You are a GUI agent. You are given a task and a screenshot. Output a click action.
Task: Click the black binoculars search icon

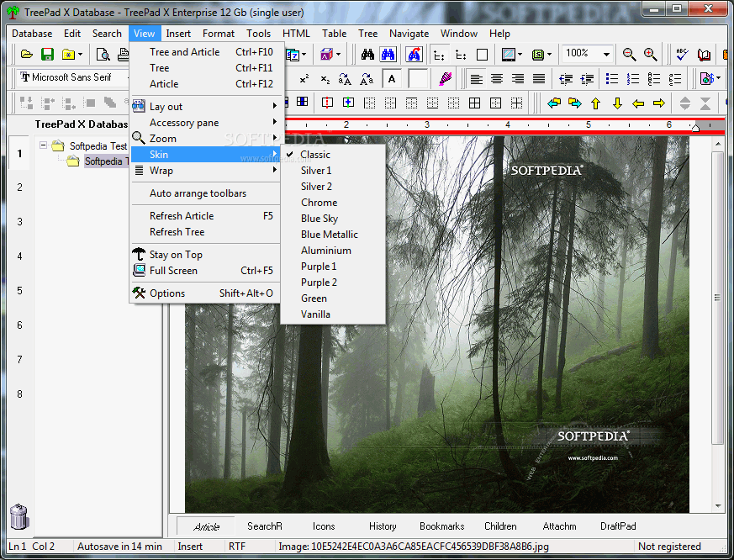[367, 55]
